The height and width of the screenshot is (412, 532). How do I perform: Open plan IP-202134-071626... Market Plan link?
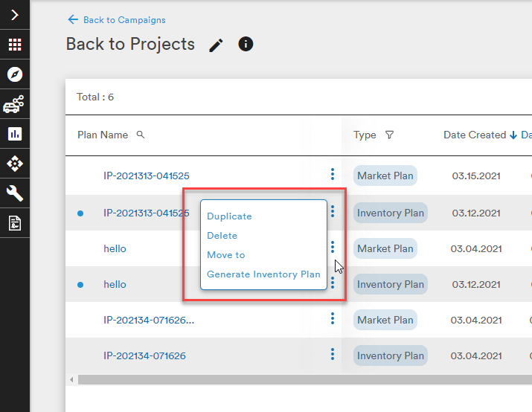pos(149,320)
